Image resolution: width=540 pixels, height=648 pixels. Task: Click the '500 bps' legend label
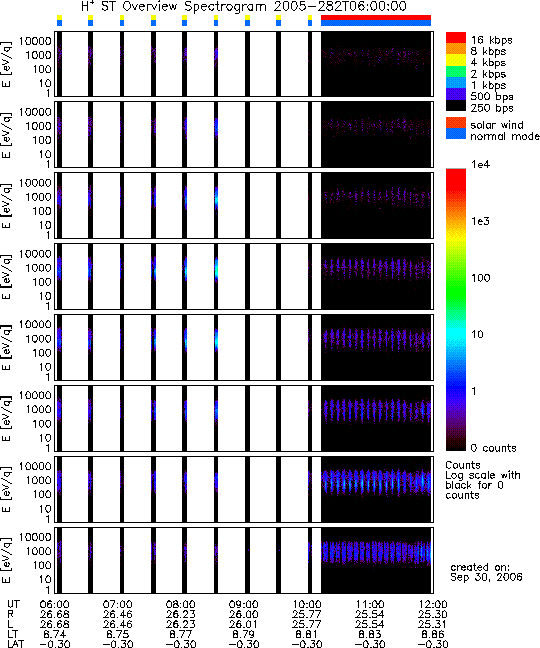tap(492, 97)
